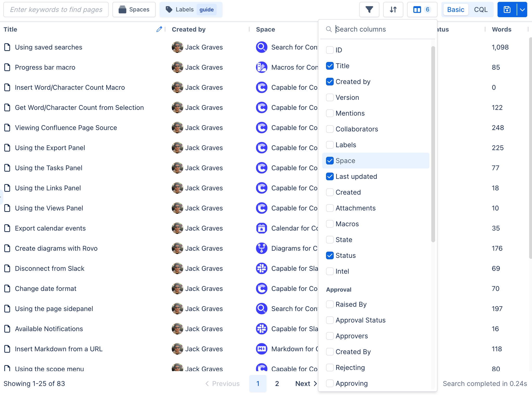This screenshot has height=395, width=532.
Task: Uncheck the Last updated column
Action: point(330,177)
